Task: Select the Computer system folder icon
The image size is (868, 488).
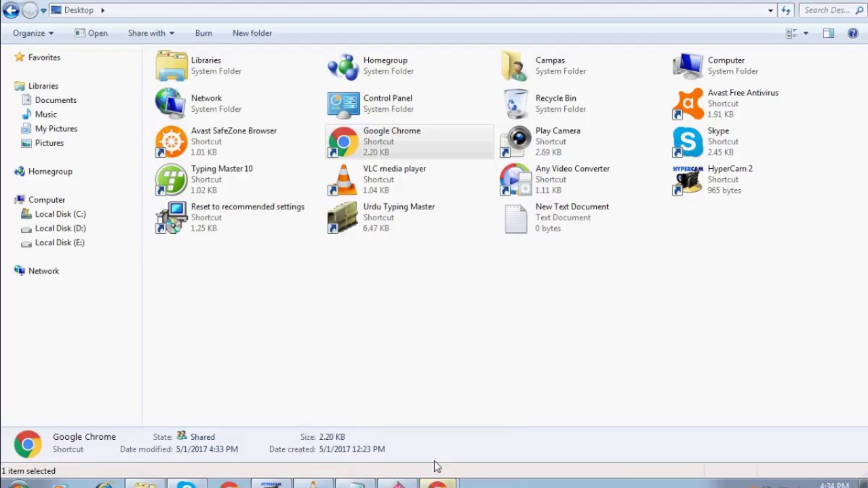Action: [x=688, y=66]
